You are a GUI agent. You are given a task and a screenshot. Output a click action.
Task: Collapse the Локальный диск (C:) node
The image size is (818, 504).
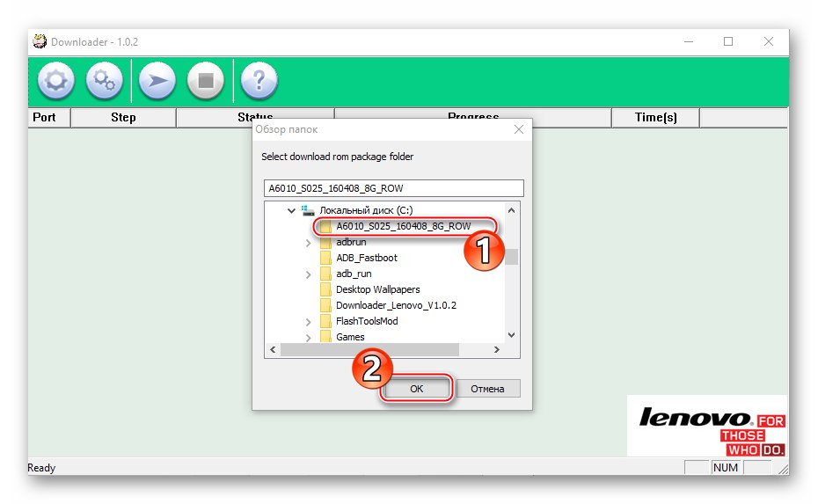click(291, 211)
